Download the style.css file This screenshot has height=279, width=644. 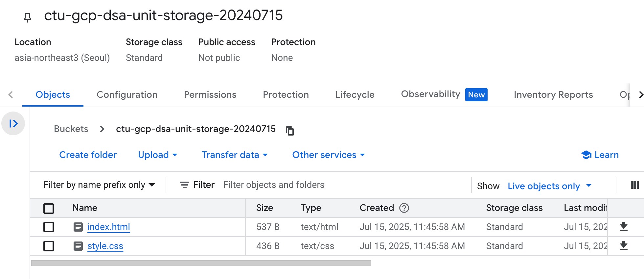click(623, 246)
